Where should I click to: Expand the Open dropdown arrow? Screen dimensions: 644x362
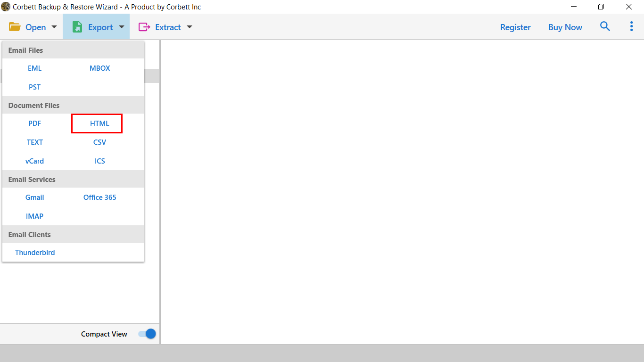[x=54, y=27]
